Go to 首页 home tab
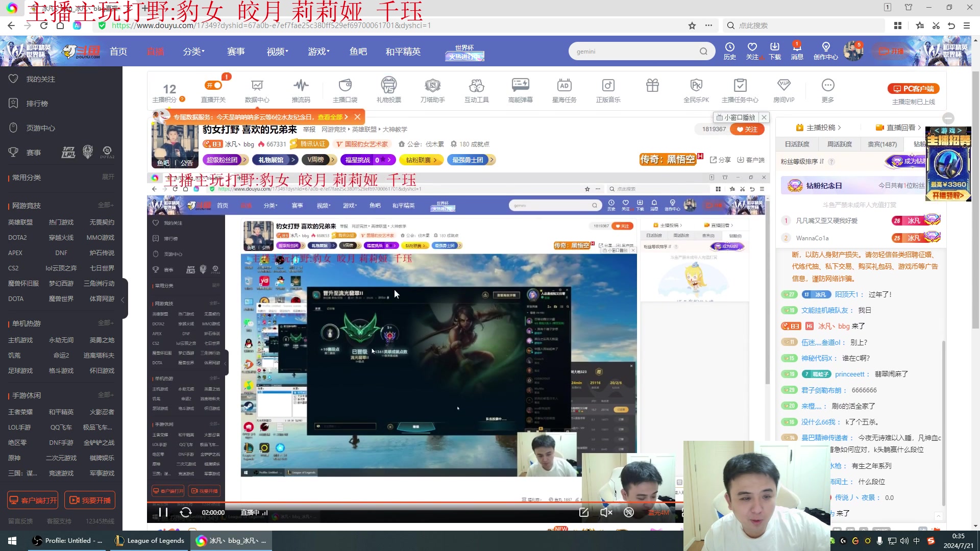 118,52
